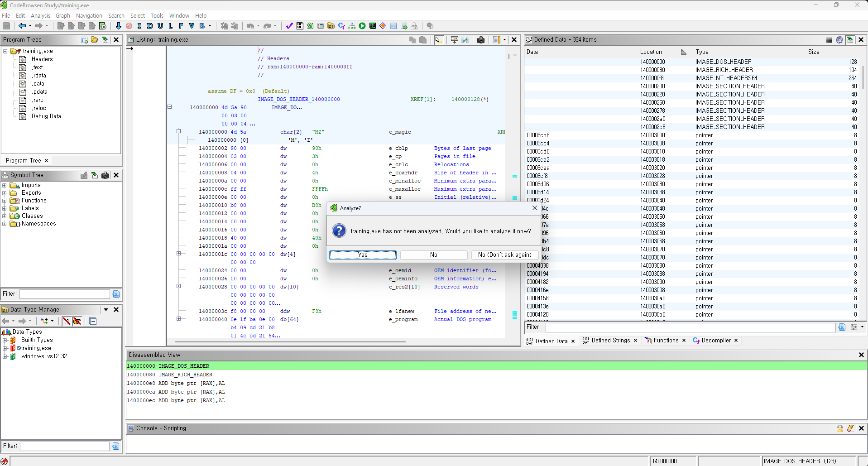Switch to the Decompiler tab

(715, 340)
